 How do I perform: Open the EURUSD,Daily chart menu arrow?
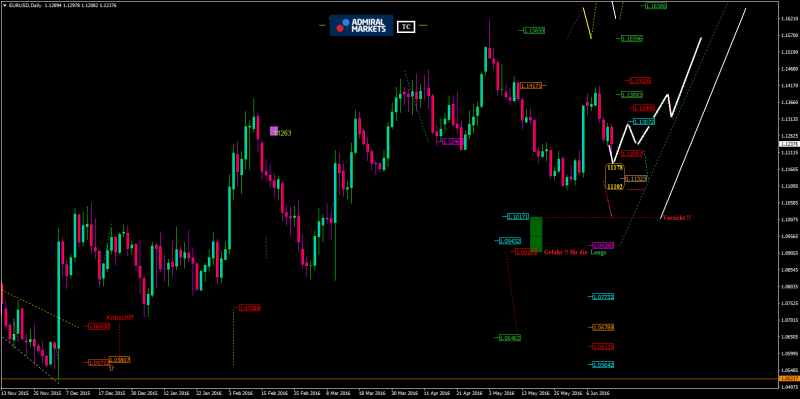point(5,5)
